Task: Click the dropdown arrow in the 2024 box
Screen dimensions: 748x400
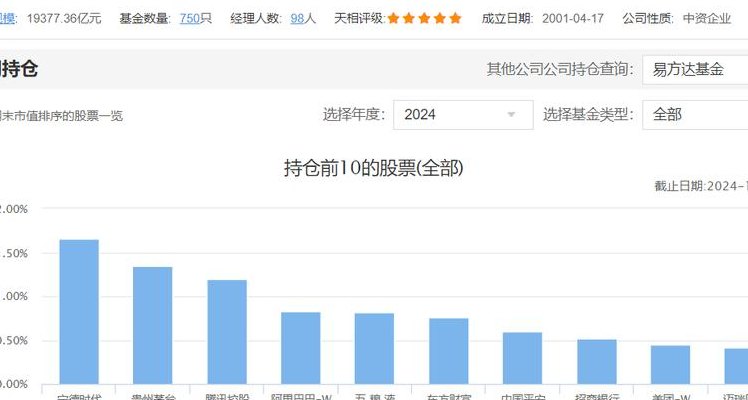Action: tap(511, 115)
